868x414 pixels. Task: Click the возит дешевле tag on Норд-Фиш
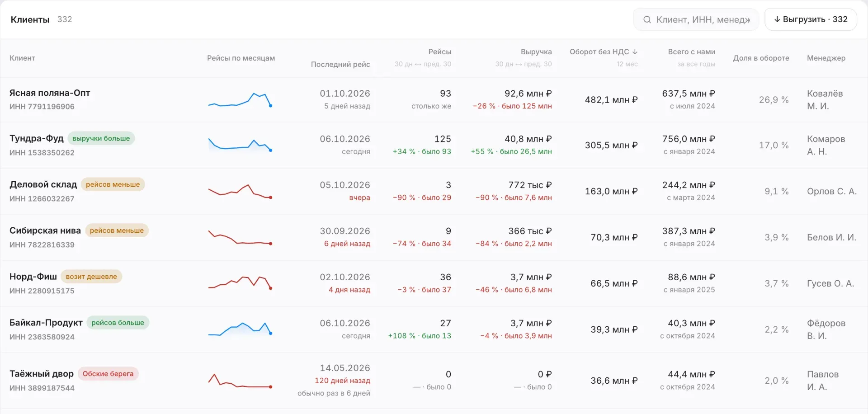[x=91, y=277]
